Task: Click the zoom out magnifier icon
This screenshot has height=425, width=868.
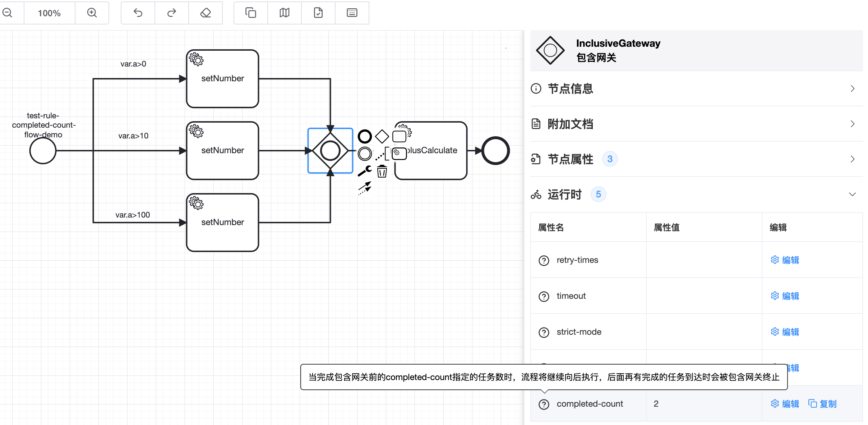Action: point(7,13)
